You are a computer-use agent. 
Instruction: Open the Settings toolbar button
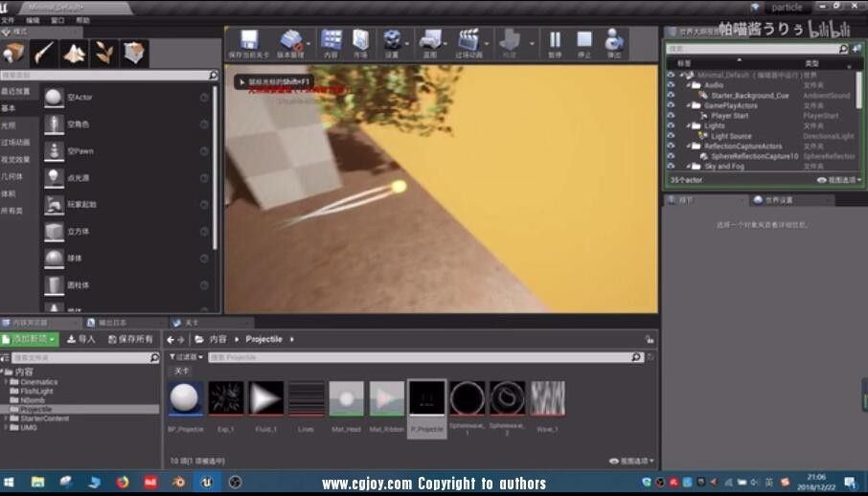(x=392, y=43)
